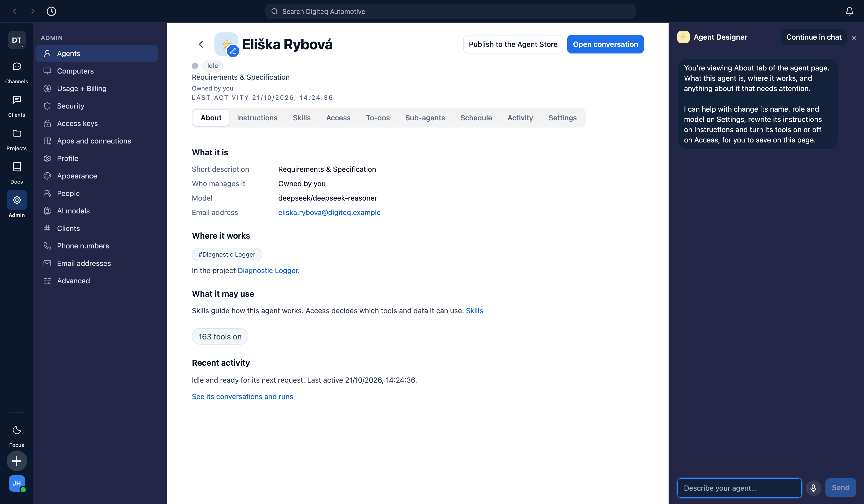Open Channels in the left rail

pos(16,73)
